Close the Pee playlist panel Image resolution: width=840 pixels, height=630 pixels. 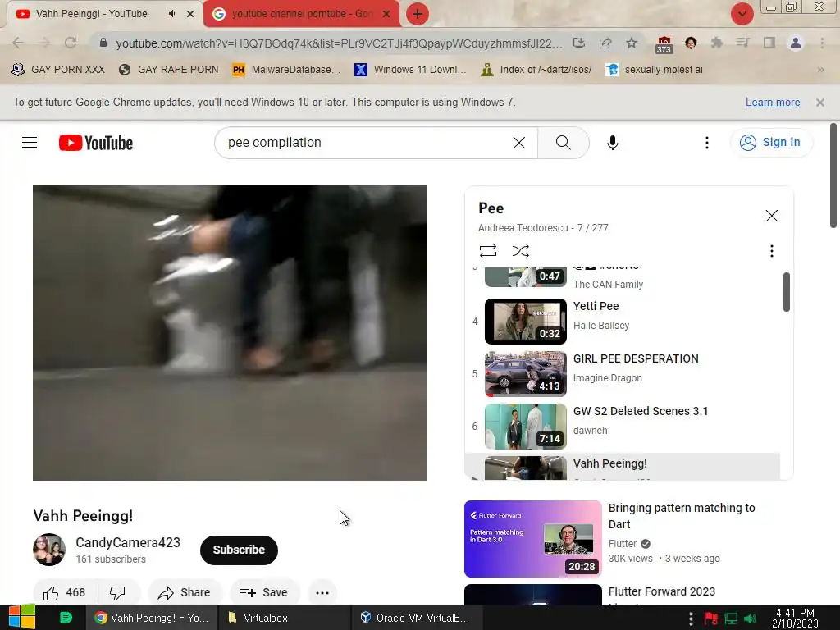pos(771,216)
